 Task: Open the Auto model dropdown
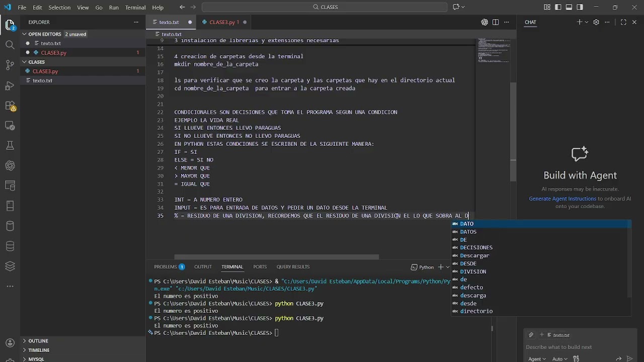click(560, 359)
